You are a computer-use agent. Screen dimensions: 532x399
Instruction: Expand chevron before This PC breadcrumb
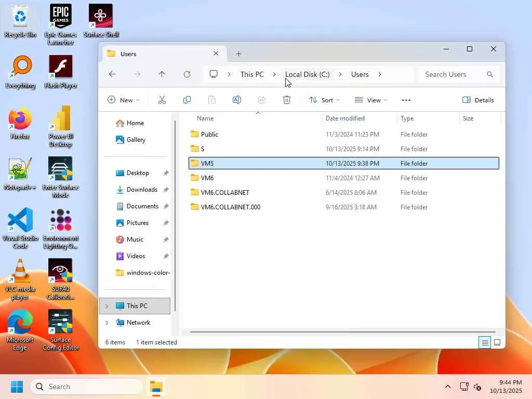(x=229, y=74)
